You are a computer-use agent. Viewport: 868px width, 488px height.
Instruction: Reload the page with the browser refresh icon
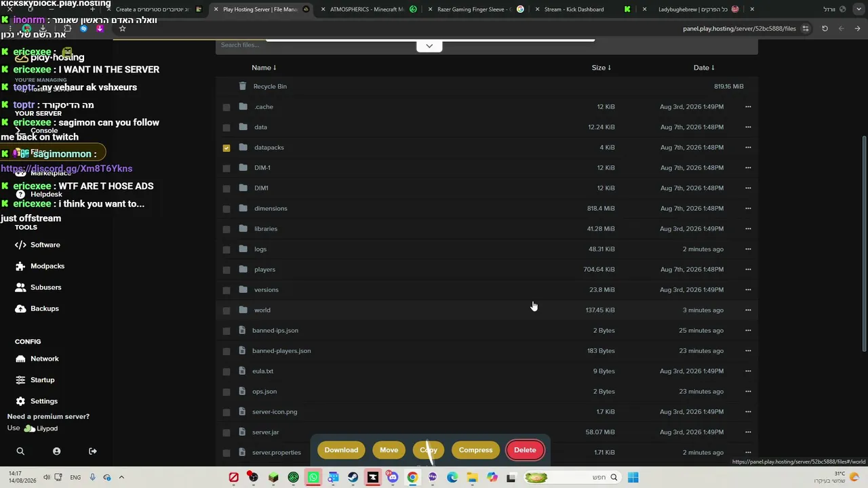(825, 28)
